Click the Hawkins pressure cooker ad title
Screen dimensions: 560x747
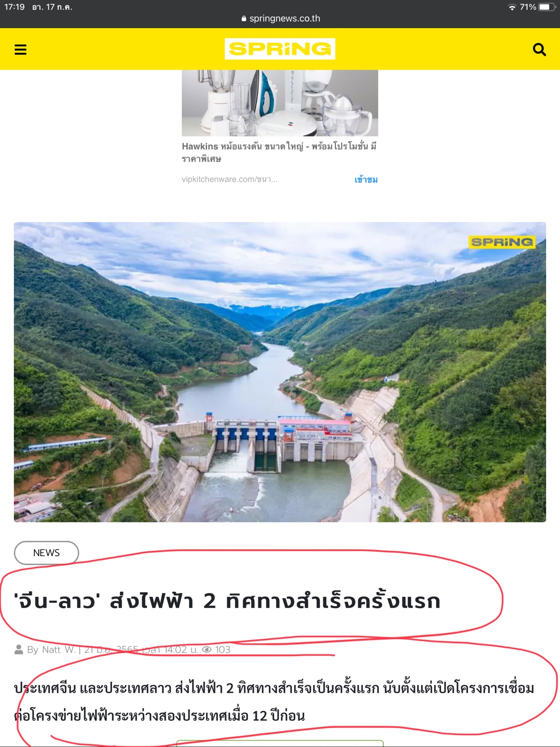[x=279, y=152]
